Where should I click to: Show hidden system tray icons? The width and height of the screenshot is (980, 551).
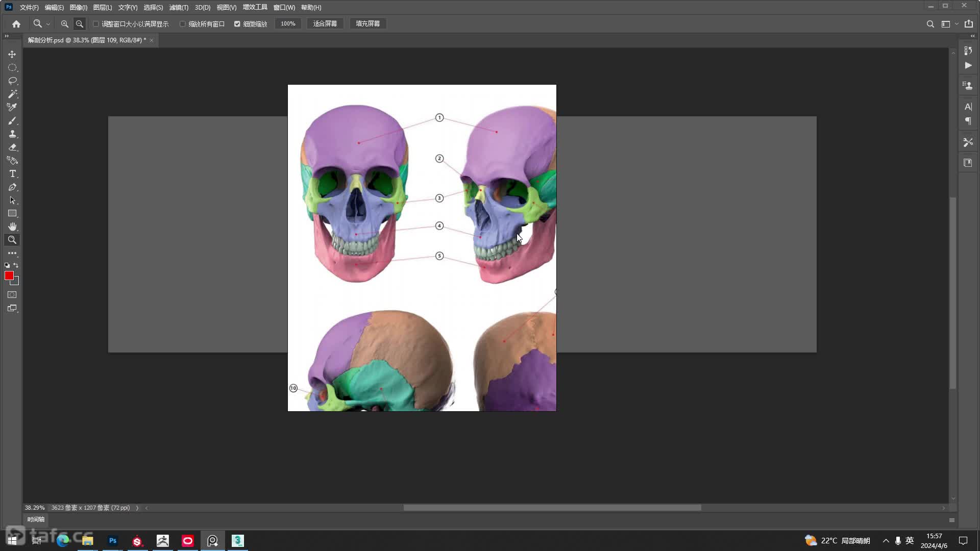tap(886, 541)
